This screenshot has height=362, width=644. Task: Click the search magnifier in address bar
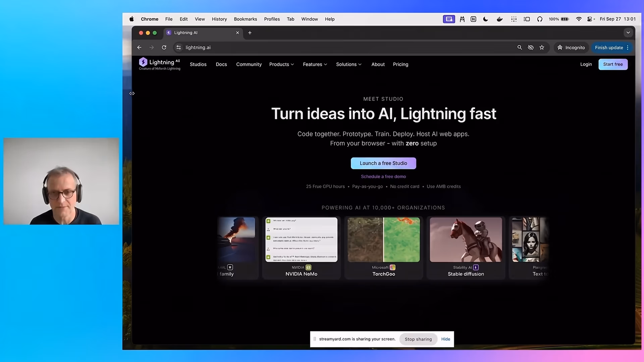click(520, 47)
